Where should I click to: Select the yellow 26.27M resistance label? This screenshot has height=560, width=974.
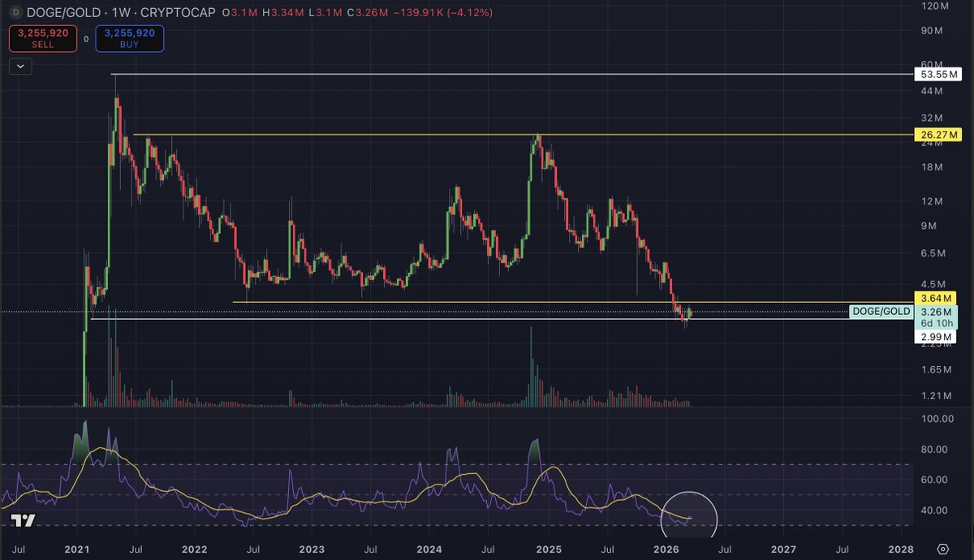938,135
